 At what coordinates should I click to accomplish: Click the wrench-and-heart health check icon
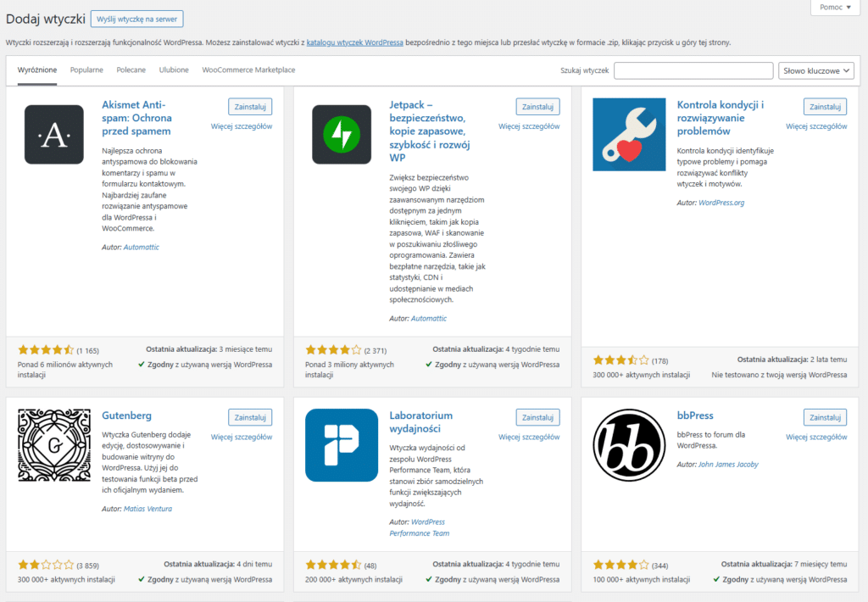[629, 136]
